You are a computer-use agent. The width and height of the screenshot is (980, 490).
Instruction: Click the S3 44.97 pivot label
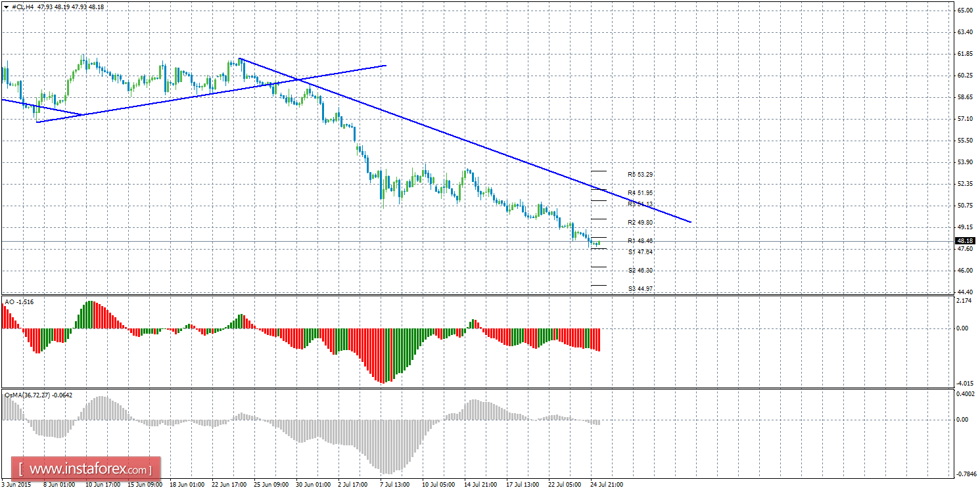pyautogui.click(x=640, y=289)
